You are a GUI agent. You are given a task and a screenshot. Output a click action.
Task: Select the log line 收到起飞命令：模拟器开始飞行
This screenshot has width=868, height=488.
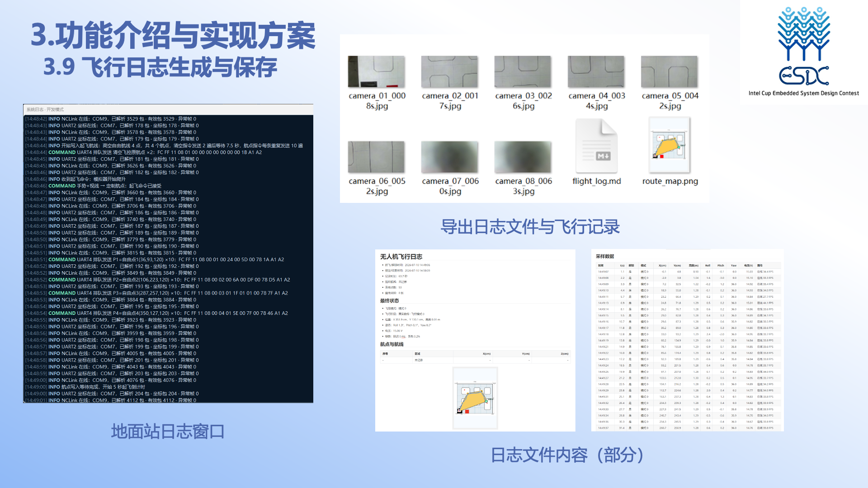point(75,179)
